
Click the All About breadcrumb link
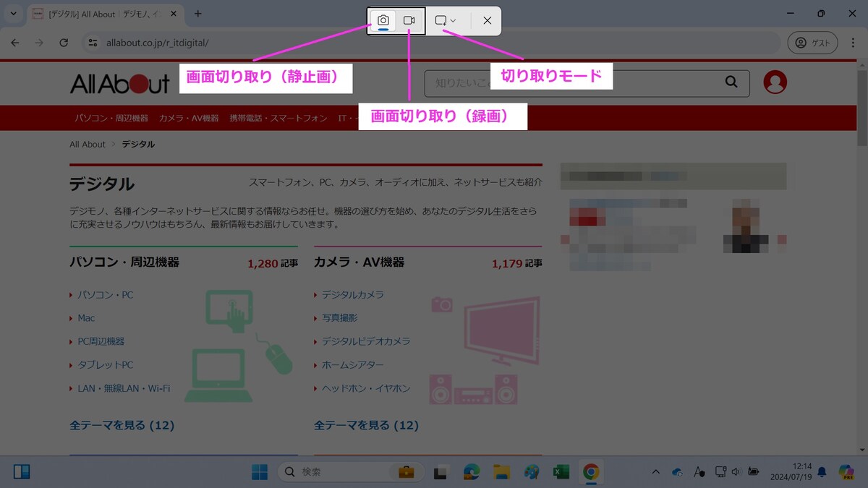(x=88, y=145)
